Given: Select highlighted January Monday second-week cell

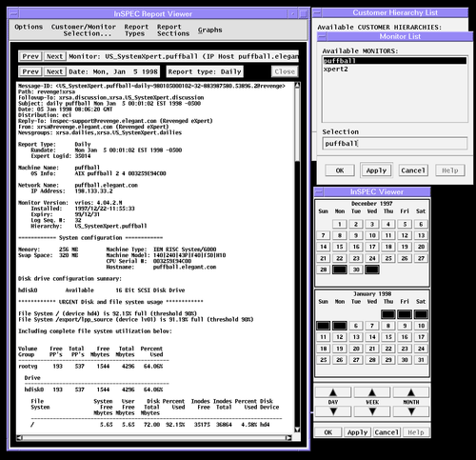Looking at the screenshot, I should pos(340,326).
